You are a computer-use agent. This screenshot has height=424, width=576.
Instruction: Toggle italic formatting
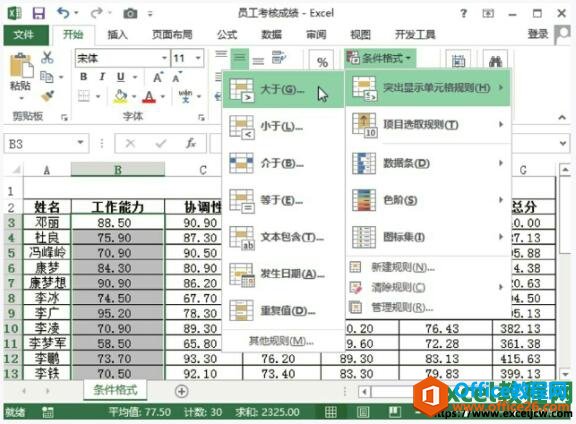click(x=102, y=77)
